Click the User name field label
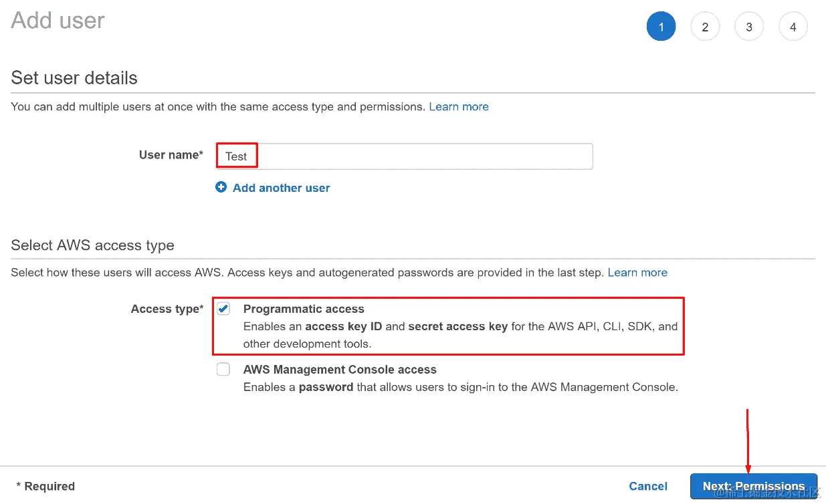The height and width of the screenshot is (504, 826). coord(171,154)
